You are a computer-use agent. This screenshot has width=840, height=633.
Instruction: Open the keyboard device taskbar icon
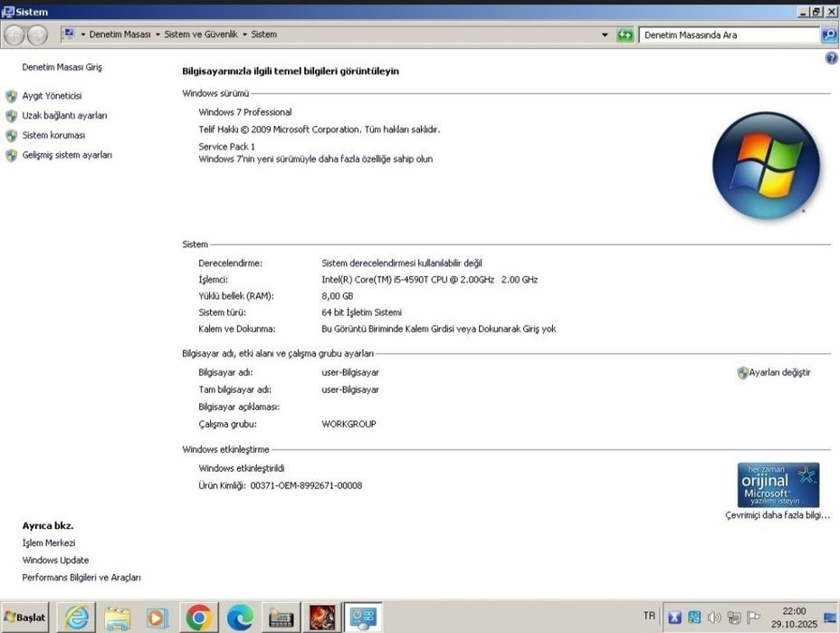pos(281,618)
